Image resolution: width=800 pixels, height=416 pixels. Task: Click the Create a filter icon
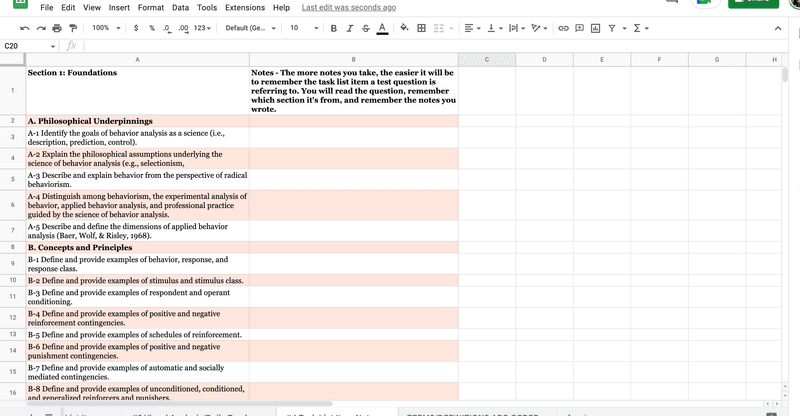pyautogui.click(x=612, y=28)
